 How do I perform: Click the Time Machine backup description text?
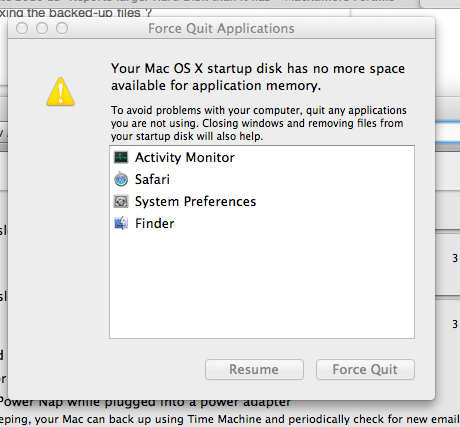tap(230, 419)
